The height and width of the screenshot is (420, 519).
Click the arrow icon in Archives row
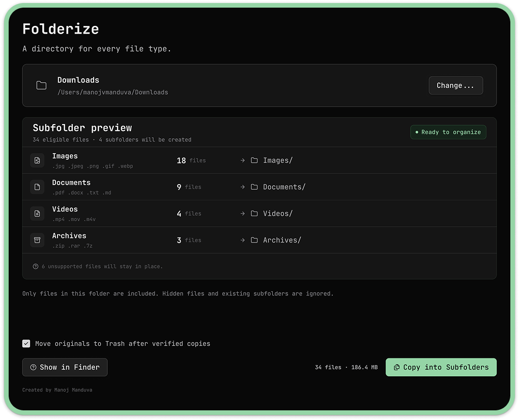click(243, 240)
